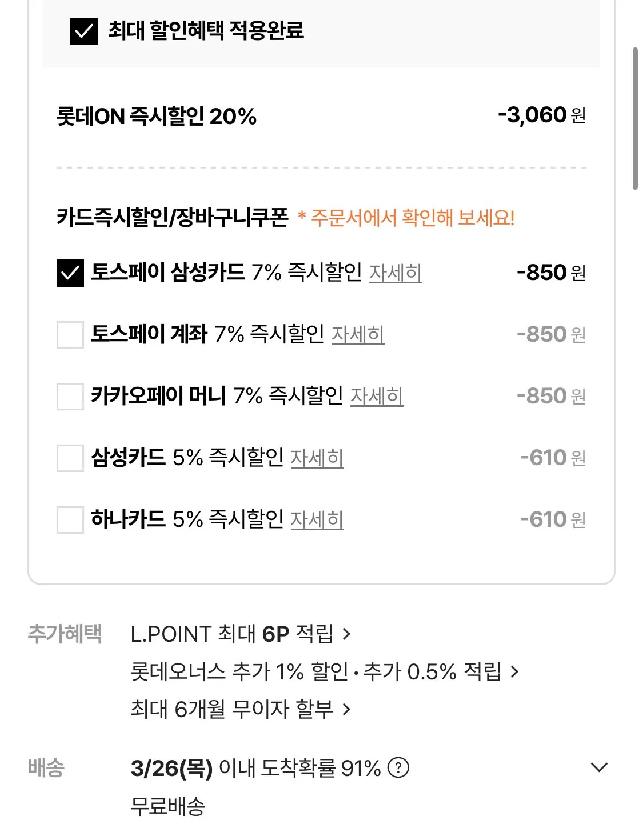Open 롯데오너스 benefit chevron arrow
This screenshot has width=643, height=840.
click(x=514, y=671)
